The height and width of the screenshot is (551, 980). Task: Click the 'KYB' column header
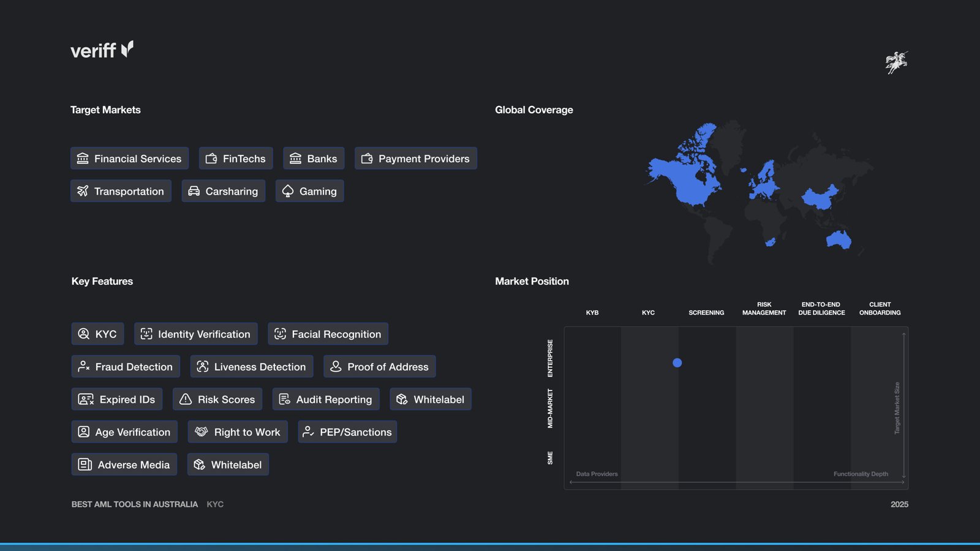592,313
